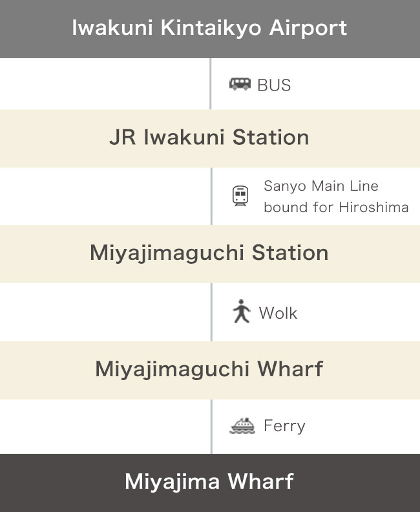Click the connector line beside Ferry
This screenshot has height=512, width=420.
click(211, 427)
